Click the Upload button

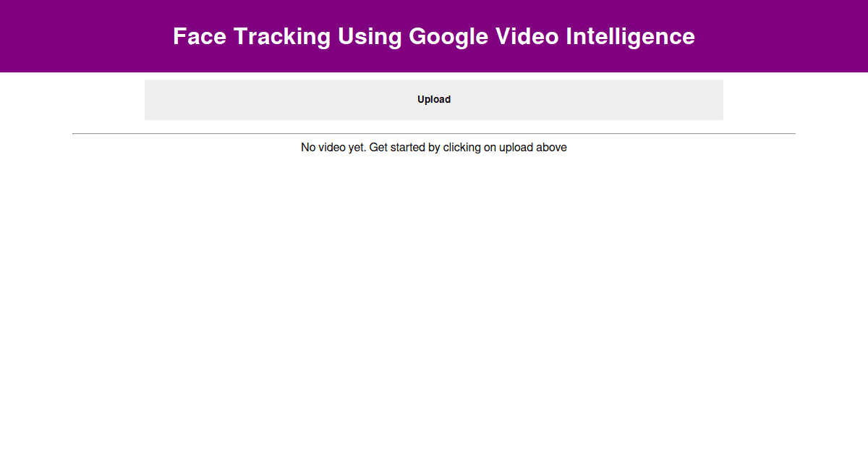pyautogui.click(x=434, y=100)
